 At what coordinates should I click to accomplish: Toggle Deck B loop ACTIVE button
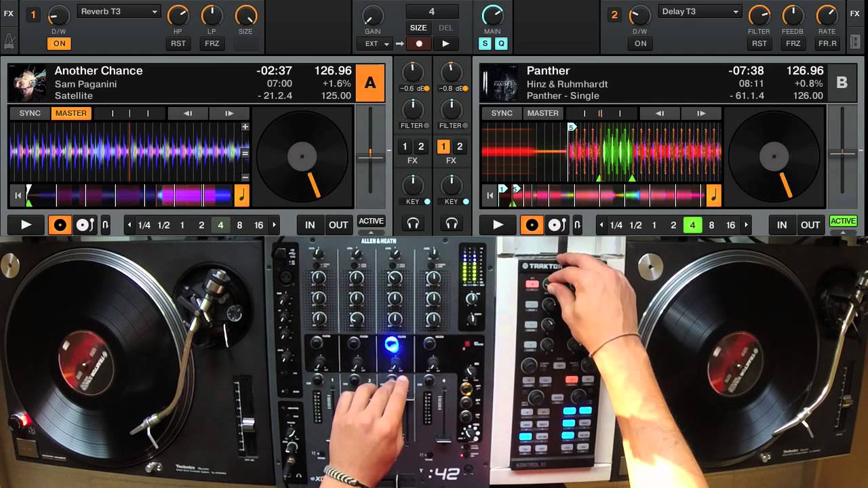(x=843, y=221)
